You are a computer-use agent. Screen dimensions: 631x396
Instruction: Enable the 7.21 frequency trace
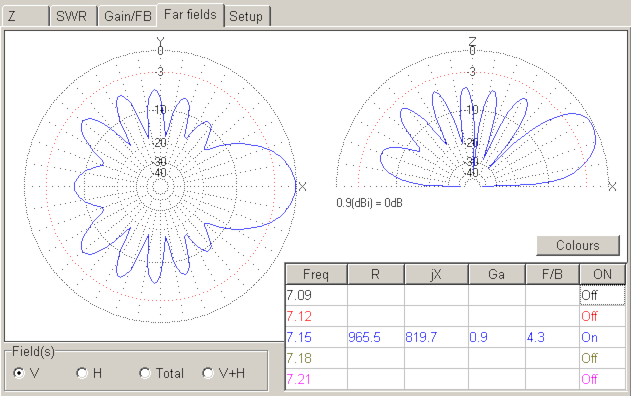coord(602,379)
